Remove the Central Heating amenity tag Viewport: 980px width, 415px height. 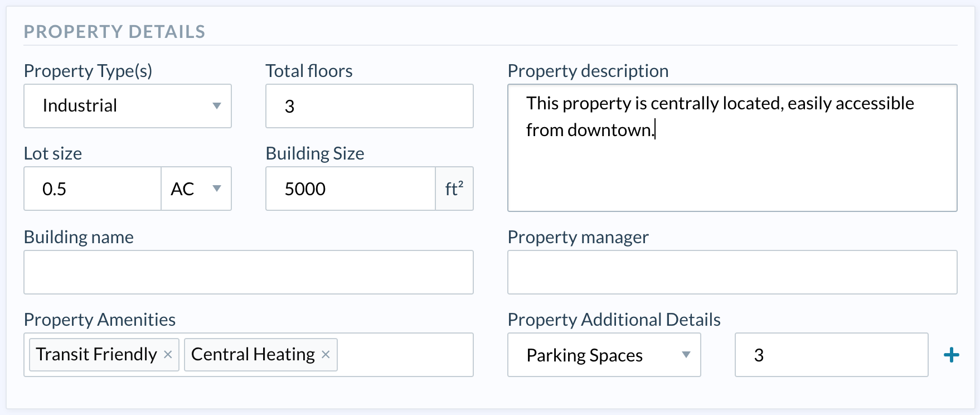tap(326, 355)
